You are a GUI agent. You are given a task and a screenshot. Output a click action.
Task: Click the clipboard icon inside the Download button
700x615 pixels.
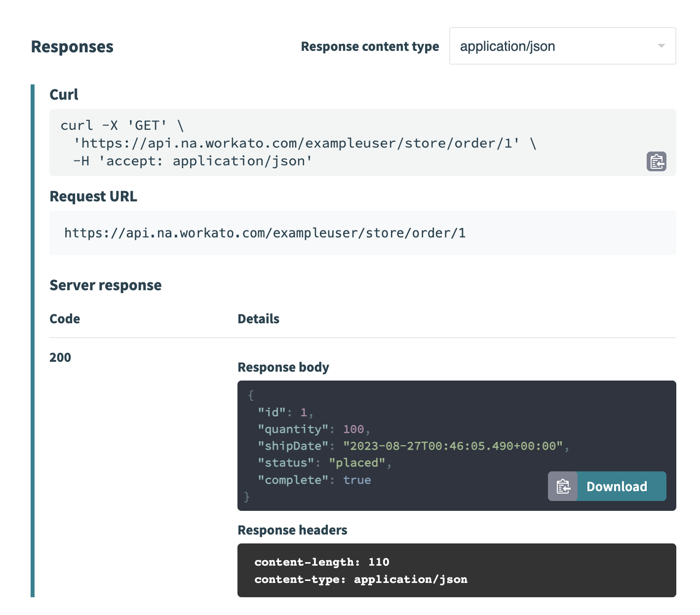562,486
